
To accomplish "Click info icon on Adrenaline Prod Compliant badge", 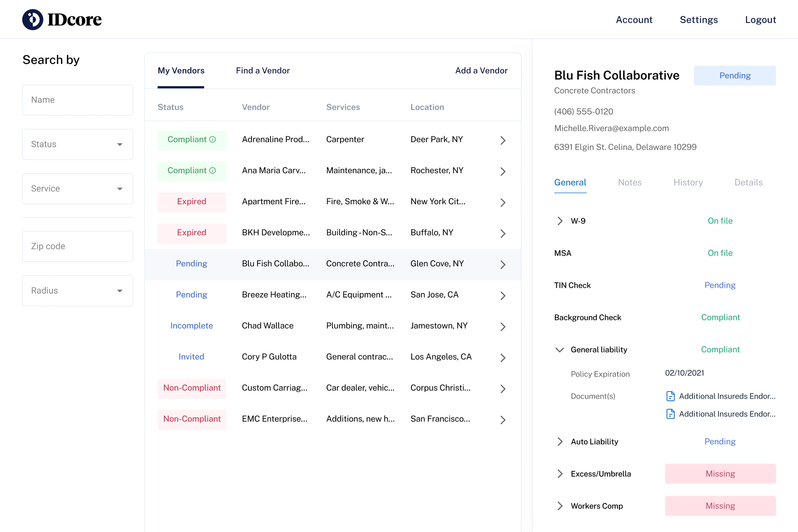I will pyautogui.click(x=212, y=139).
